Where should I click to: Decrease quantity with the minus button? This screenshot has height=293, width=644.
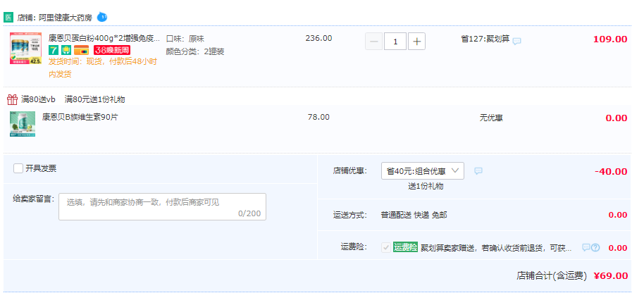point(373,42)
